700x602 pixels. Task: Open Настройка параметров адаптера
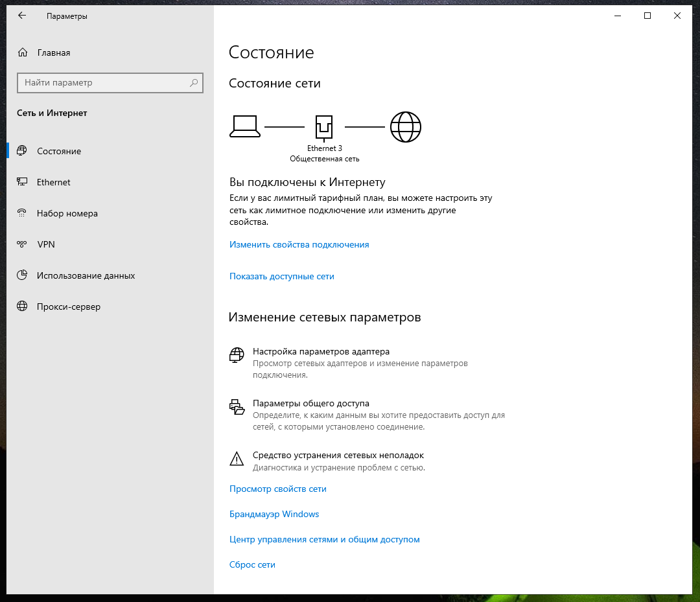click(x=321, y=352)
